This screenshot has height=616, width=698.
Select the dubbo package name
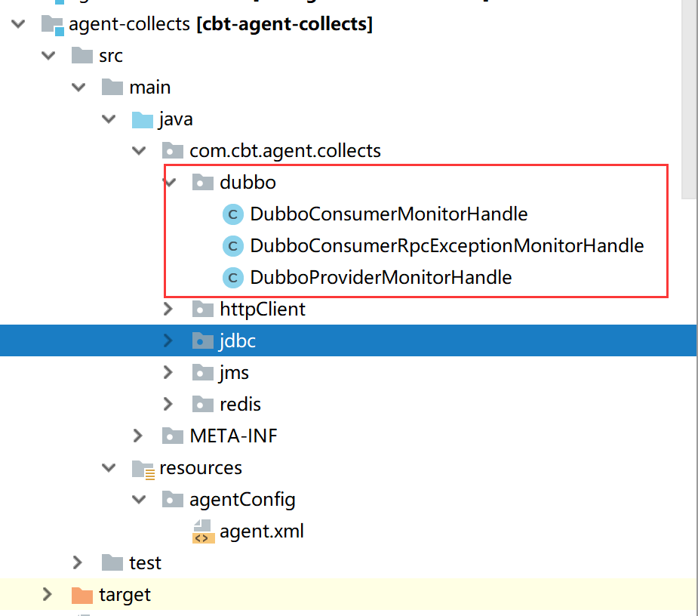click(x=248, y=182)
